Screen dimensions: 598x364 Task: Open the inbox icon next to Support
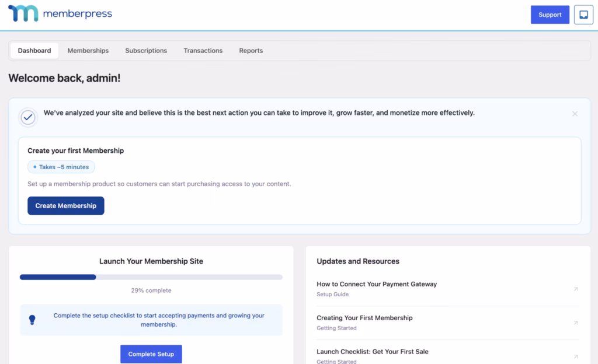(x=583, y=15)
